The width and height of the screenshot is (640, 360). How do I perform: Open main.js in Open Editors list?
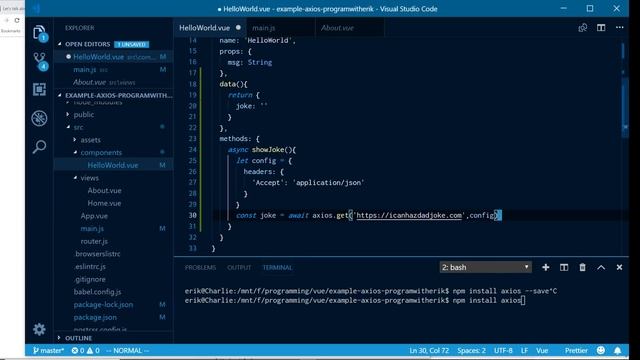(x=114, y=69)
